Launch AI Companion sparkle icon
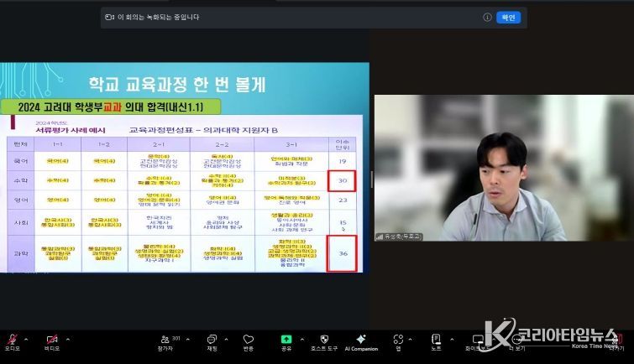The image size is (634, 364). point(361,339)
